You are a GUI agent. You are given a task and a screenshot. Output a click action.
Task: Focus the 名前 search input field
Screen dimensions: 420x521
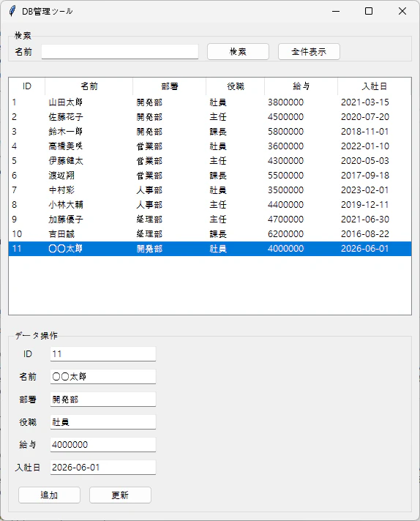(120, 52)
